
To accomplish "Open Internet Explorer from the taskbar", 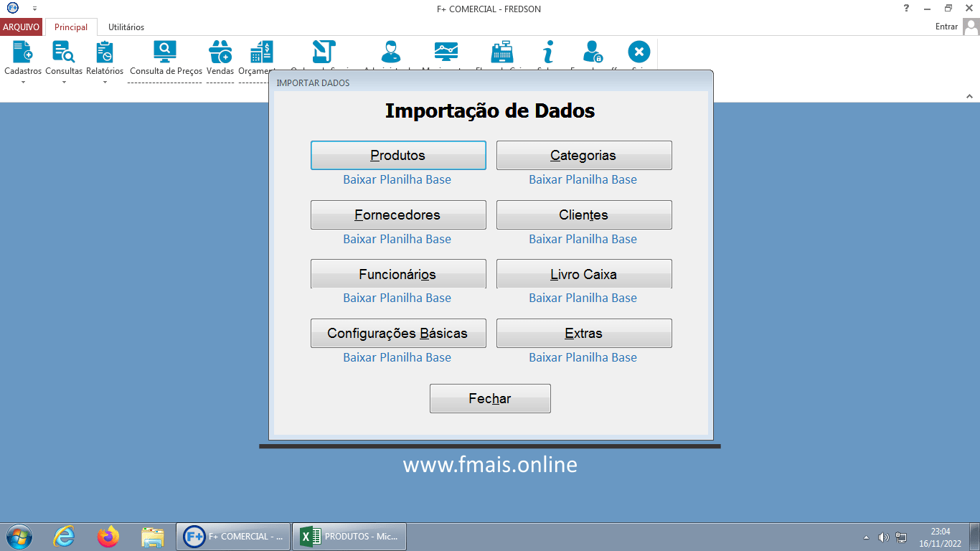I will tap(64, 536).
